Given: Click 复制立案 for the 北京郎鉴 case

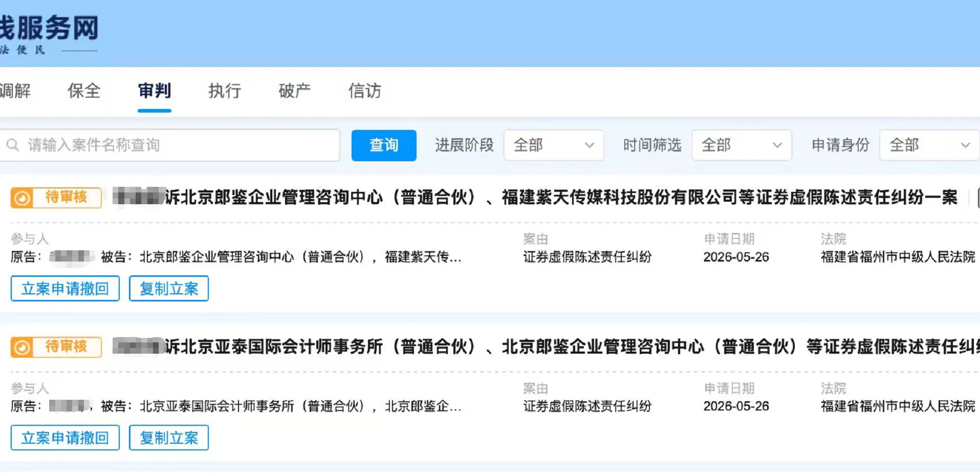Looking at the screenshot, I should coord(169,289).
